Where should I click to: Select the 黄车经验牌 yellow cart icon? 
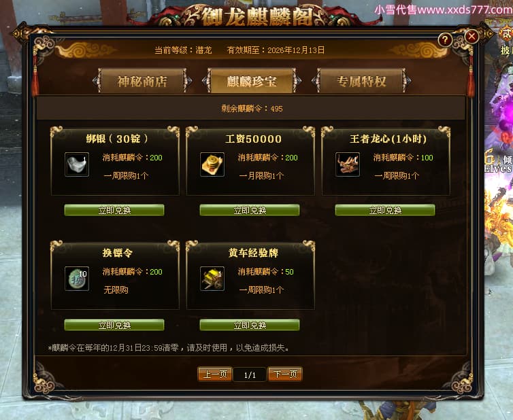tap(212, 279)
